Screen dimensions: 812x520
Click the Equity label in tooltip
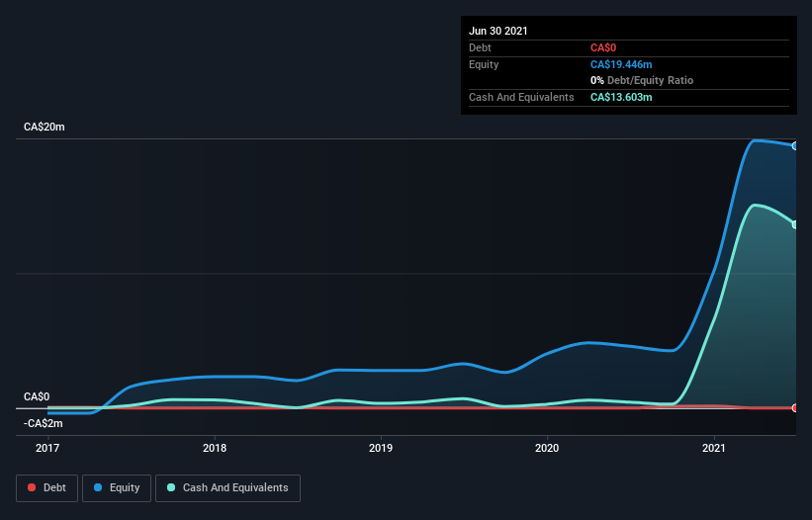click(x=484, y=64)
